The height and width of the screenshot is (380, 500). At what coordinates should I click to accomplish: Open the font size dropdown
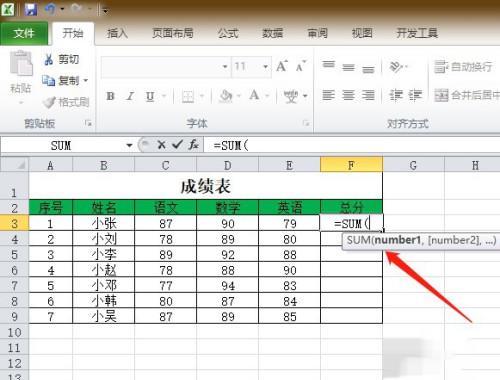pos(265,67)
